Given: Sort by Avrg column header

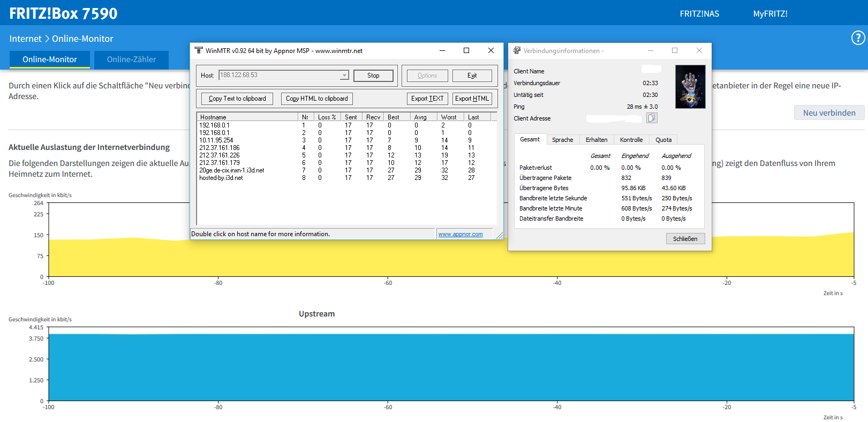Looking at the screenshot, I should tap(424, 117).
